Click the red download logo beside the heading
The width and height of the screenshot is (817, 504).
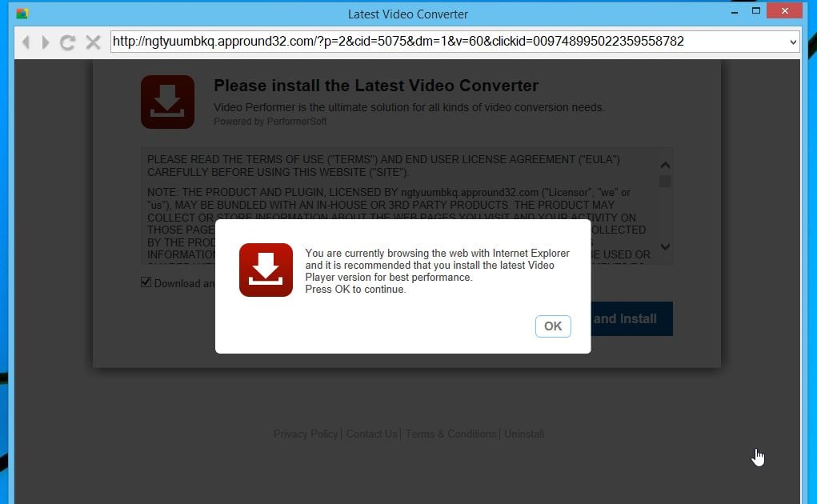[x=167, y=102]
